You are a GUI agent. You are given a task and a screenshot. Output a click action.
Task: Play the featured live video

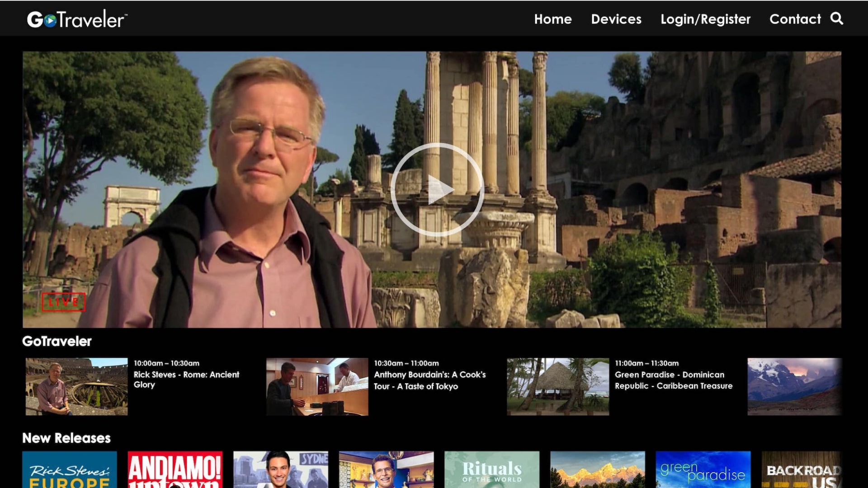[x=437, y=190]
